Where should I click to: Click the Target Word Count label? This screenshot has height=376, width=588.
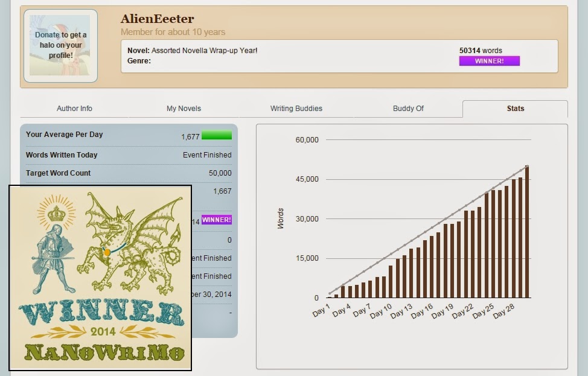(58, 173)
